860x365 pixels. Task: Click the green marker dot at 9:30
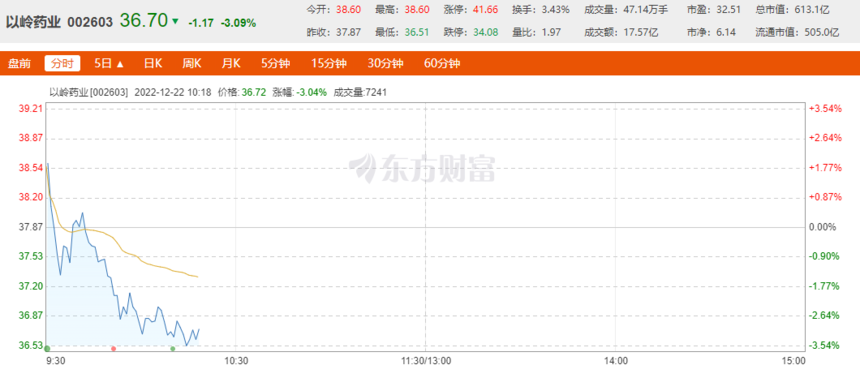47,349
